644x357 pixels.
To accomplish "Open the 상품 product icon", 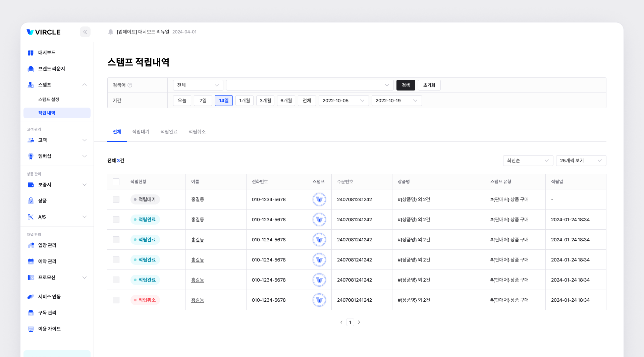I will pyautogui.click(x=31, y=201).
